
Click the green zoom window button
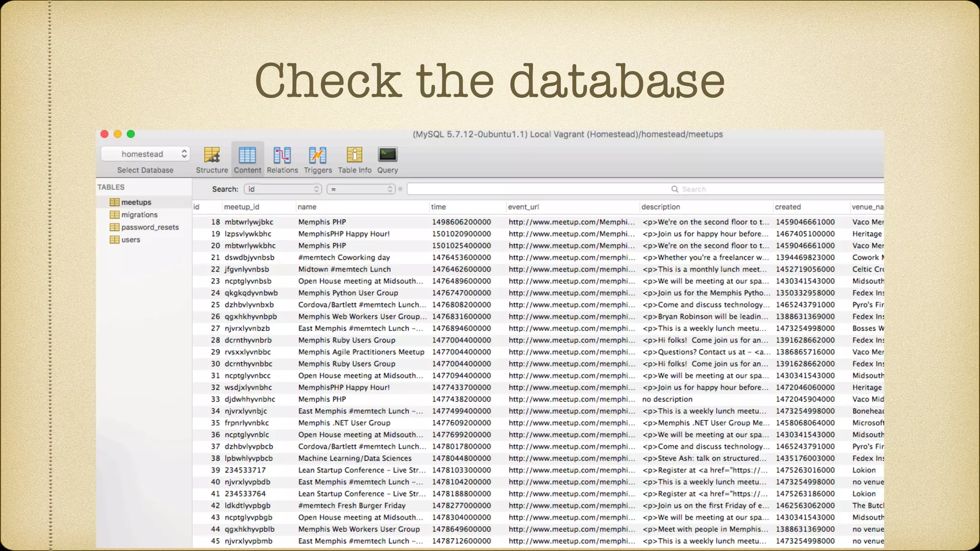coord(131,134)
